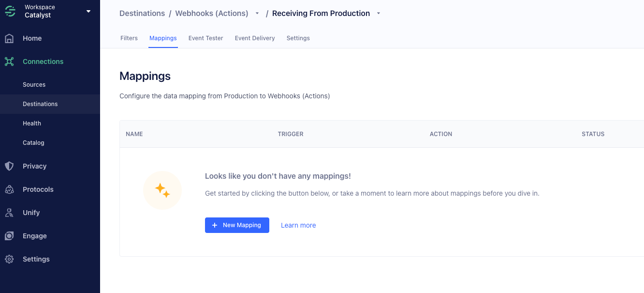Click the Engage icon in sidebar
The image size is (644, 293).
click(9, 236)
